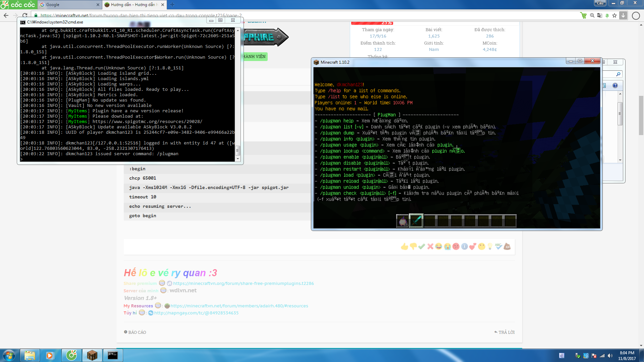Open a new browser tab
This screenshot has width=644, height=362.
click(x=172, y=5)
